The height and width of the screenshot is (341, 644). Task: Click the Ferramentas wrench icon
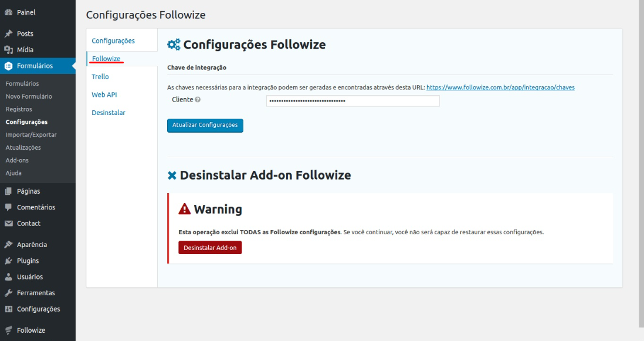pos(8,293)
